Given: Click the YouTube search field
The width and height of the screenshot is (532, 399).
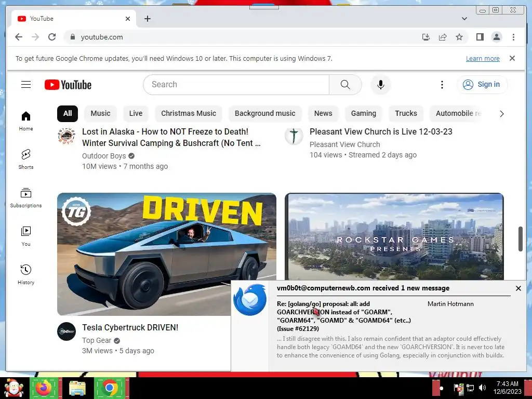Looking at the screenshot, I should (x=236, y=85).
